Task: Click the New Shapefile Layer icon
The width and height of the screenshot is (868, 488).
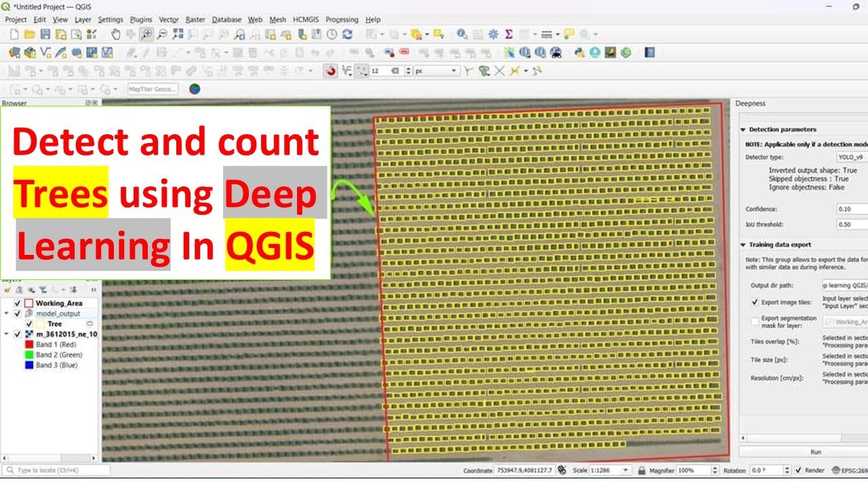Action: tap(45, 52)
